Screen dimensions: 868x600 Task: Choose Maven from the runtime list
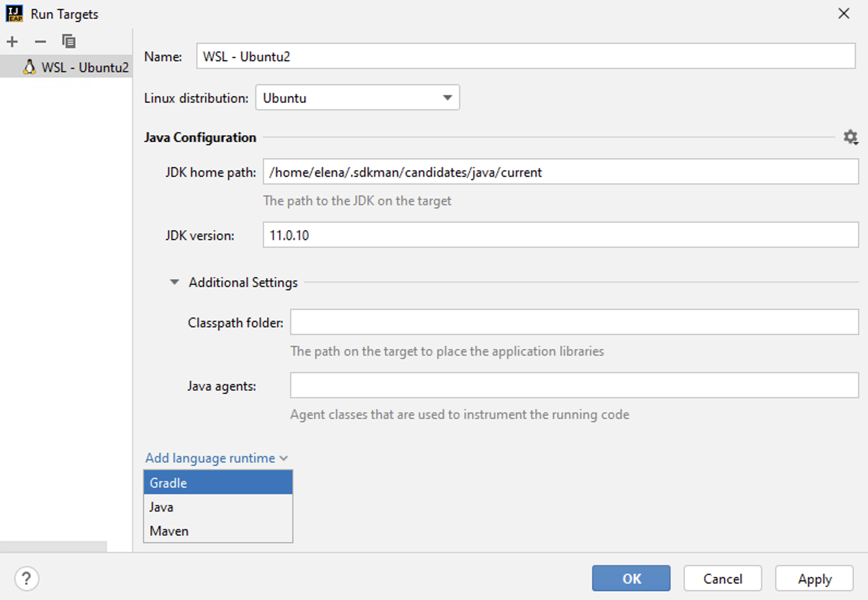[x=218, y=531]
